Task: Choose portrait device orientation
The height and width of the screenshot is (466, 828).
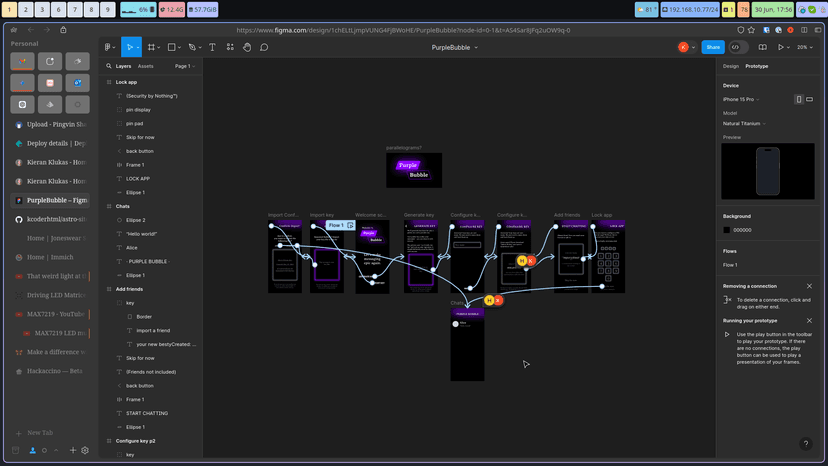Action: tap(798, 99)
